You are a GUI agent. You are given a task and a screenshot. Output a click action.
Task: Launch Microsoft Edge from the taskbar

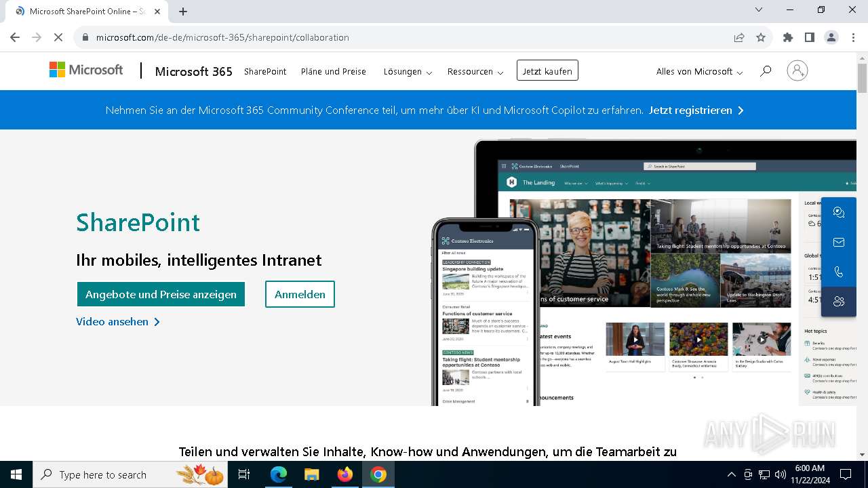point(279,474)
